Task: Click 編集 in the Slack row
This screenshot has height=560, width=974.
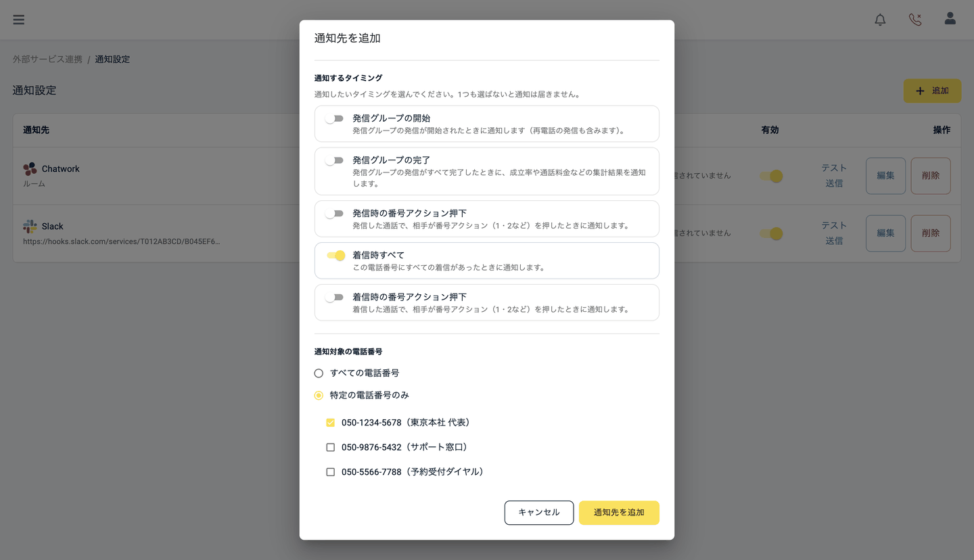Action: click(885, 233)
